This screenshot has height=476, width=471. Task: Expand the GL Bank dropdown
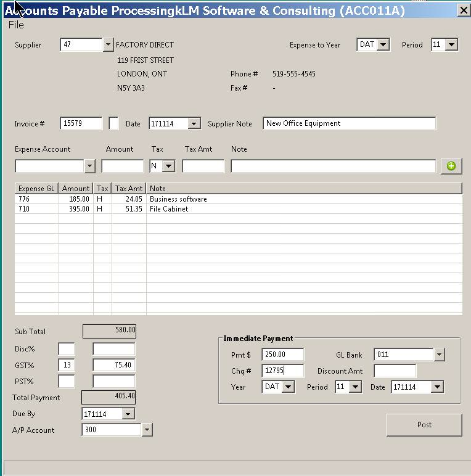point(439,355)
